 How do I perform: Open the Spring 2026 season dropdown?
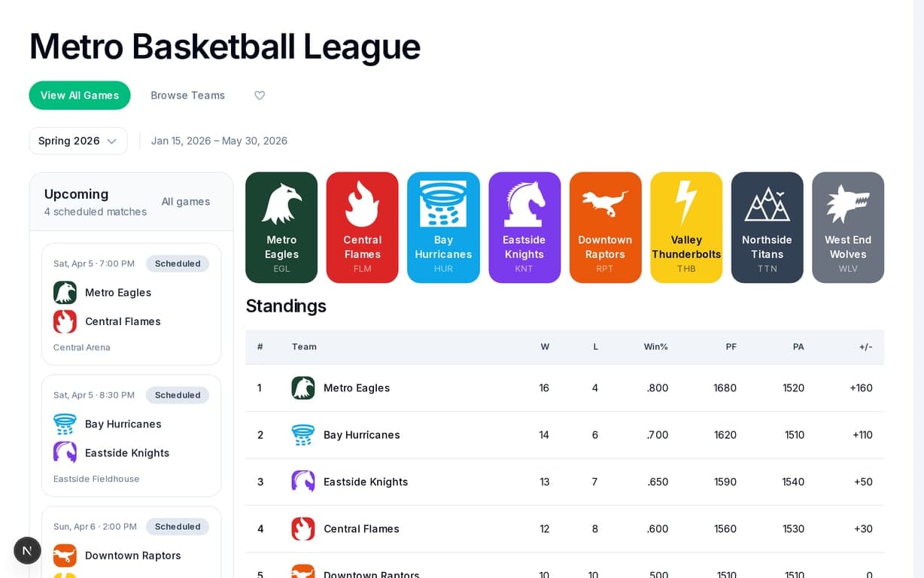pyautogui.click(x=78, y=141)
